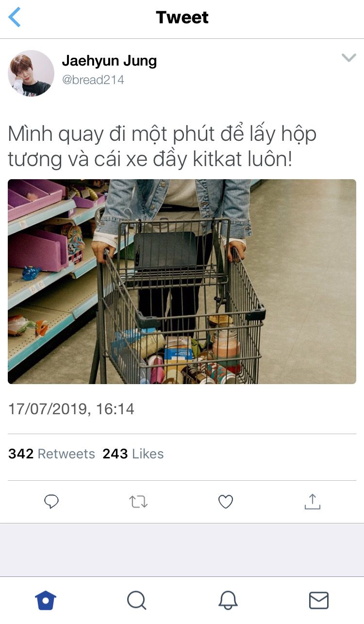
Task: Open the Notifications bell tab
Action: click(x=228, y=601)
